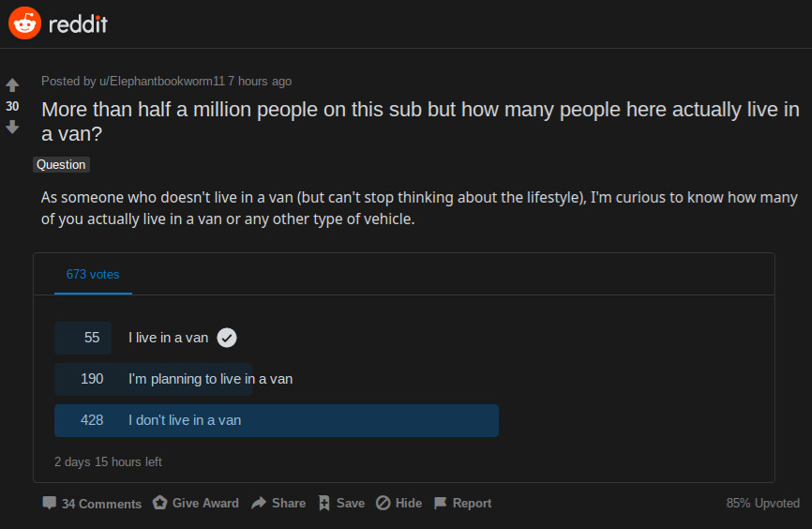This screenshot has width=812, height=529.
Task: Click the Save bookmark icon
Action: pos(324,503)
